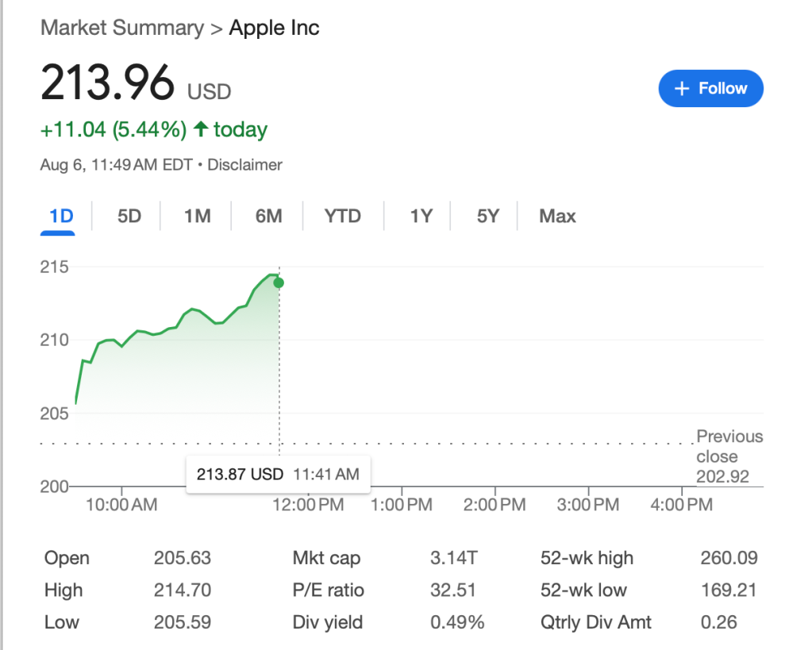The width and height of the screenshot is (812, 650).
Task: View the 1Y price chart
Action: point(421,216)
